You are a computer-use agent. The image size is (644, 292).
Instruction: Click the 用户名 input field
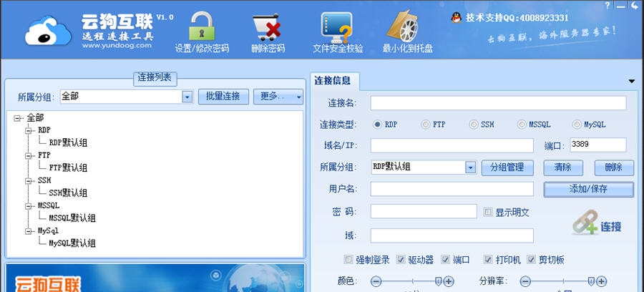[452, 189]
